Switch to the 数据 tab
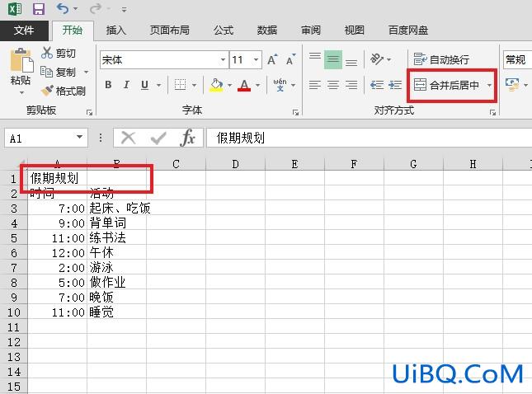This screenshot has height=394, width=532. tap(267, 30)
